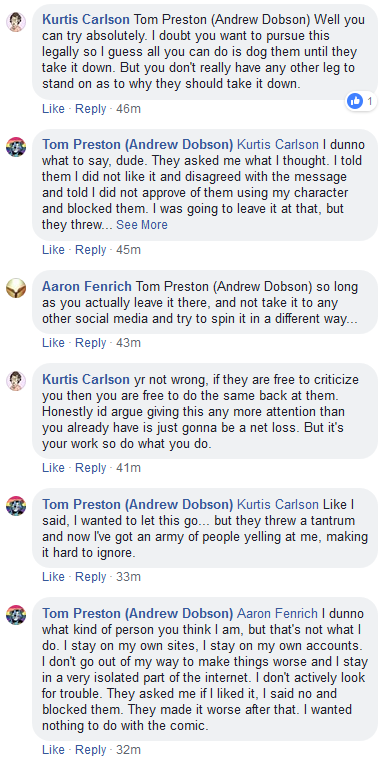Like the final comment posted 32m ago
The width and height of the screenshot is (389, 764).
pos(53,749)
